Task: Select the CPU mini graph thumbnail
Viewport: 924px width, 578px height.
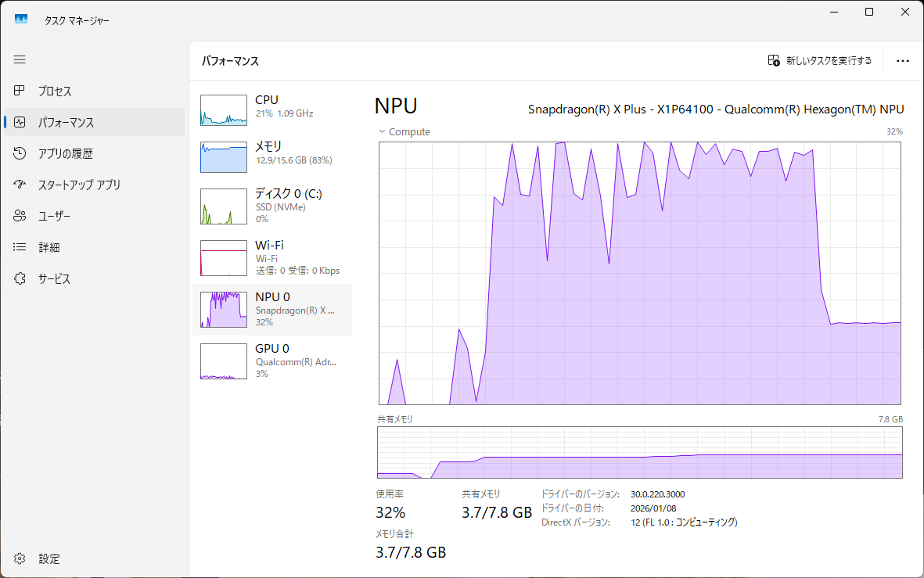Action: click(x=223, y=110)
